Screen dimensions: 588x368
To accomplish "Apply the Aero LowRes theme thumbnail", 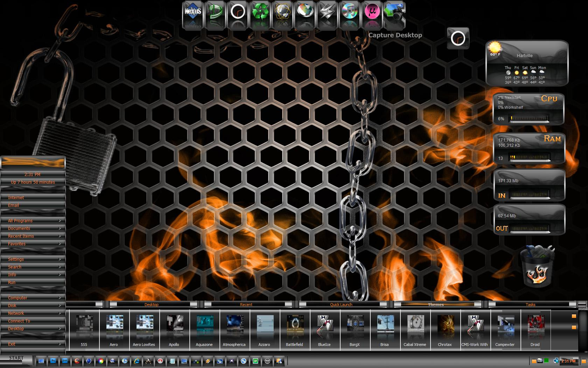I will click(144, 330).
